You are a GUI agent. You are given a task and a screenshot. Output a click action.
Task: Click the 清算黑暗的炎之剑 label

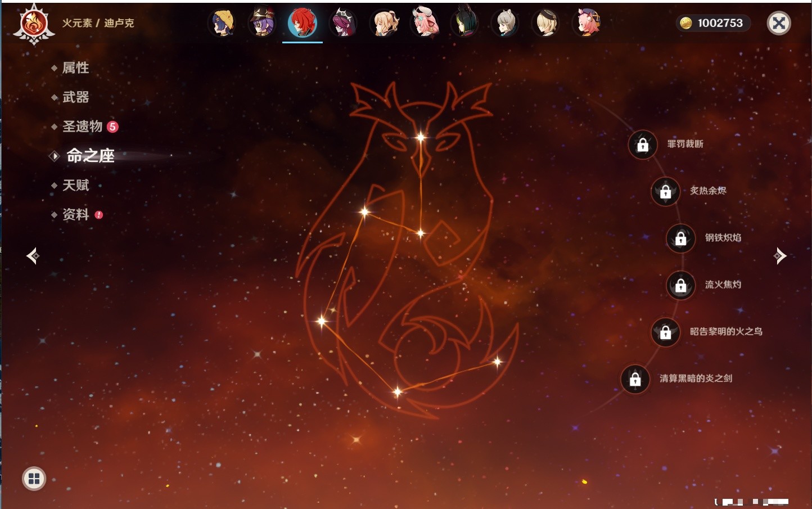(696, 378)
